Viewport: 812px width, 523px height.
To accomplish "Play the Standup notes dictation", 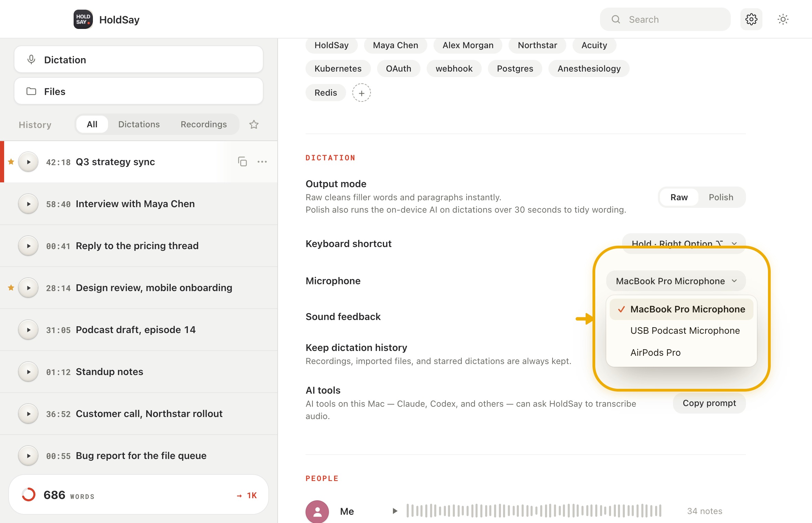I will coord(28,372).
